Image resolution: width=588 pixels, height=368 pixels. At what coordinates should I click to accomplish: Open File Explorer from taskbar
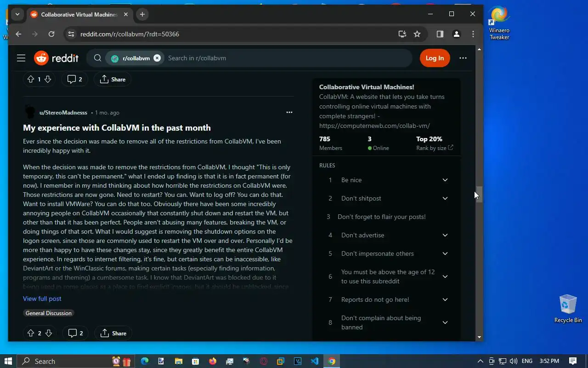point(178,361)
